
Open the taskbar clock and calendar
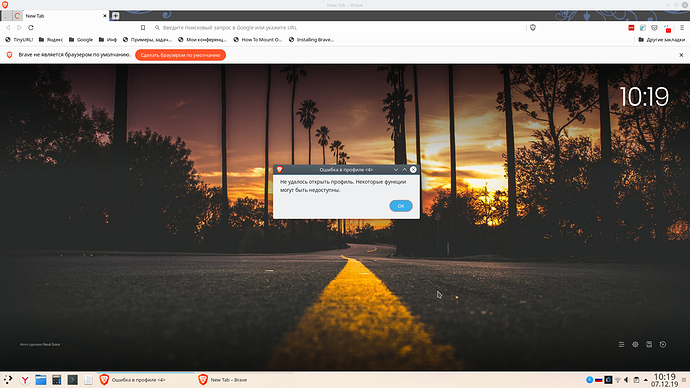pos(664,380)
